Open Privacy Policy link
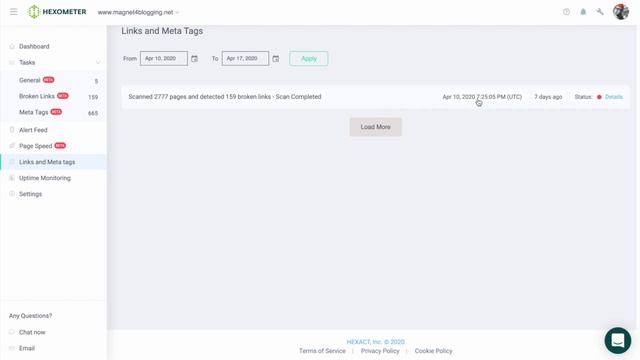The height and width of the screenshot is (360, 640). [x=380, y=351]
